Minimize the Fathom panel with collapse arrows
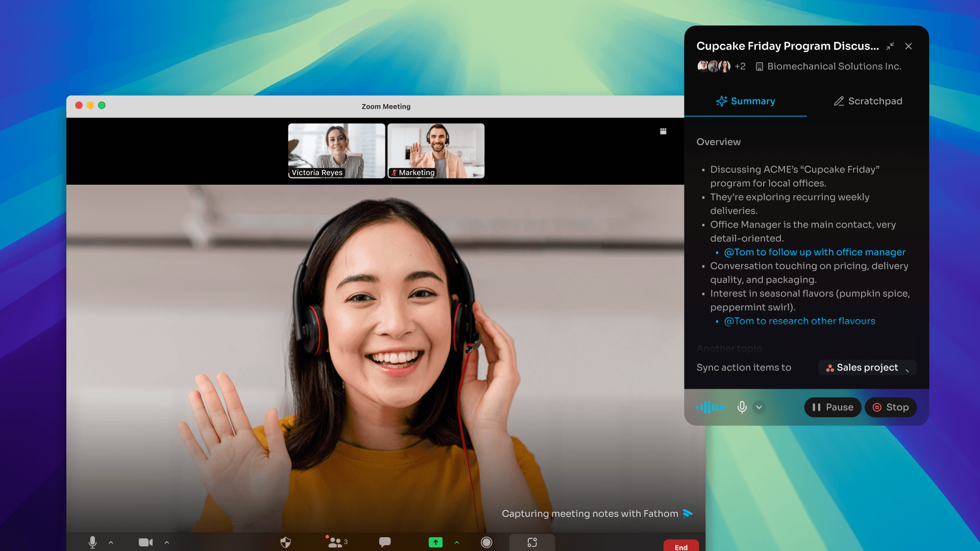The width and height of the screenshot is (980, 551). pos(890,46)
